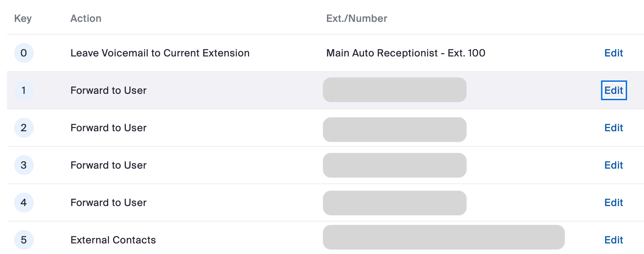644x254 pixels.
Task: Click the key 3 circle badge
Action: (24, 165)
